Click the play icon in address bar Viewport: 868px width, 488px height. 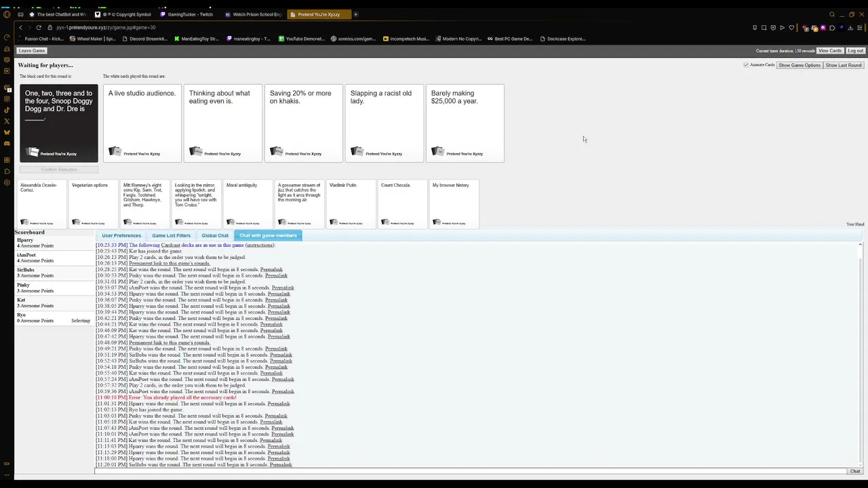(x=782, y=28)
